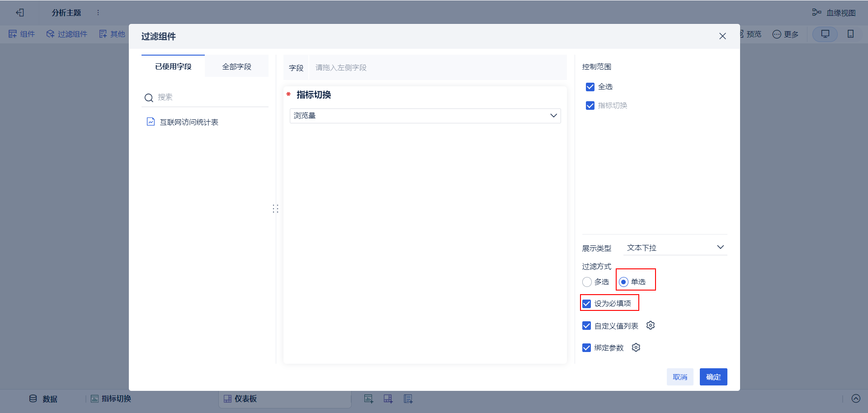The image size is (868, 413).
Task: Click the panel splitter drag handle
Action: click(x=275, y=209)
